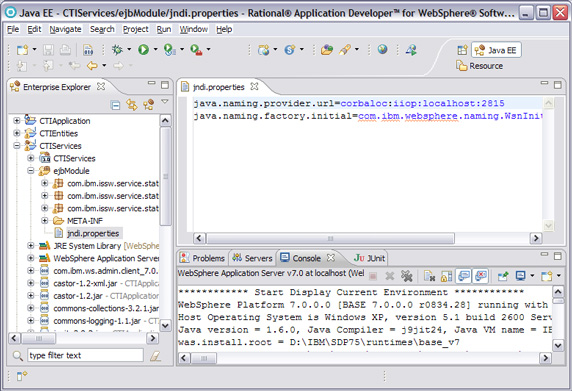The width and height of the screenshot is (572, 391).
Task: Collapse the ejbModule folder node
Action: coord(31,170)
